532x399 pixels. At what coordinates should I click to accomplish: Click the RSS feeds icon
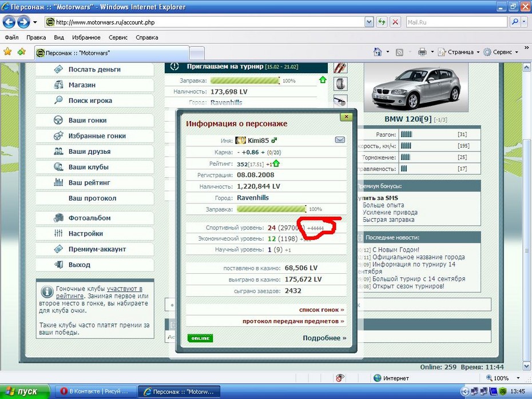coord(400,52)
